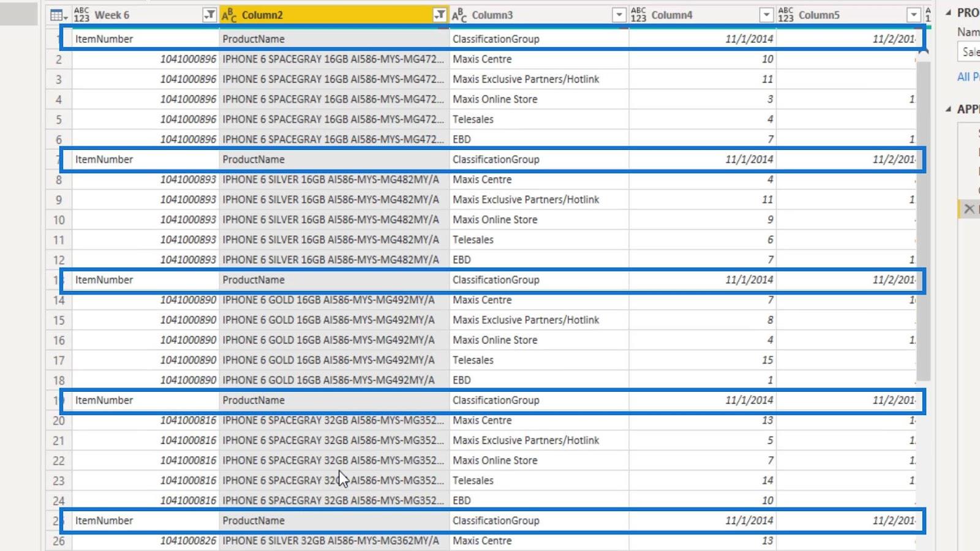Image resolution: width=980 pixels, height=551 pixels.
Task: Select the Column3 header
Action: tap(539, 15)
